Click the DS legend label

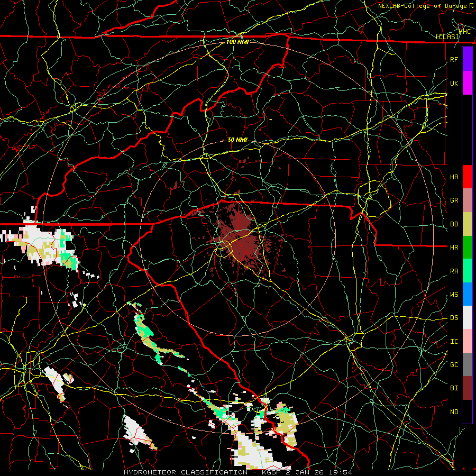tap(454, 318)
